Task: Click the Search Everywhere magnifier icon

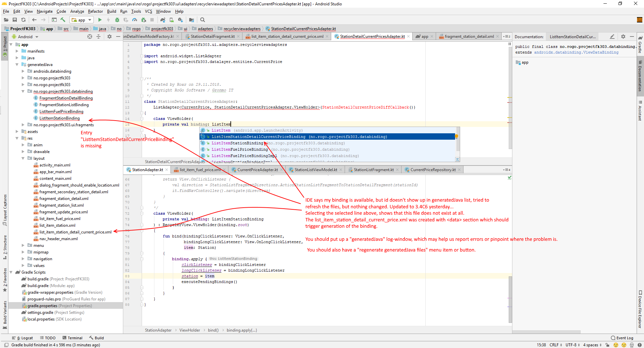Action: pyautogui.click(x=203, y=20)
